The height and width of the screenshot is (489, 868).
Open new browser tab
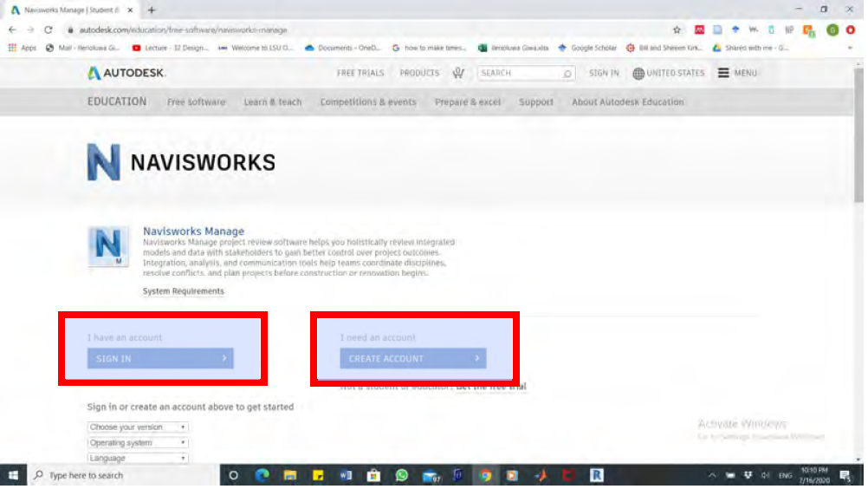[x=152, y=10]
